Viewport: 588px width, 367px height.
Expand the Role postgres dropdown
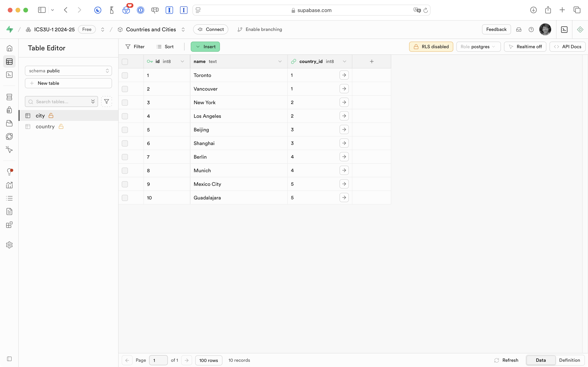478,47
